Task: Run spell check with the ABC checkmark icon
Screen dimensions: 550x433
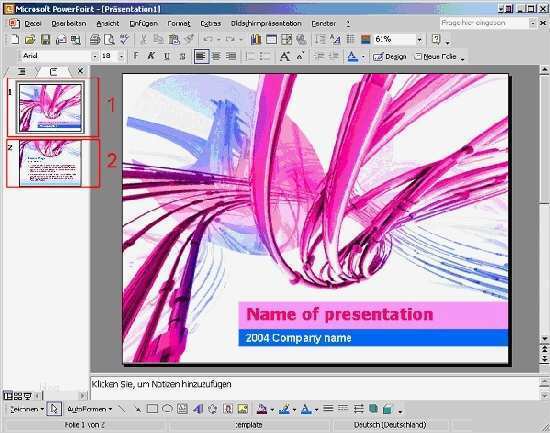Action: coord(124,39)
